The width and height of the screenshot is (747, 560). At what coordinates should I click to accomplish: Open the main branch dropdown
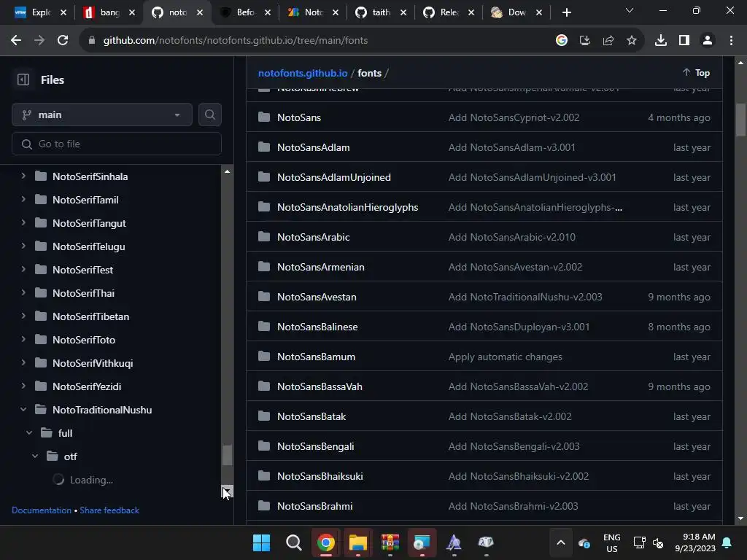pyautogui.click(x=102, y=114)
